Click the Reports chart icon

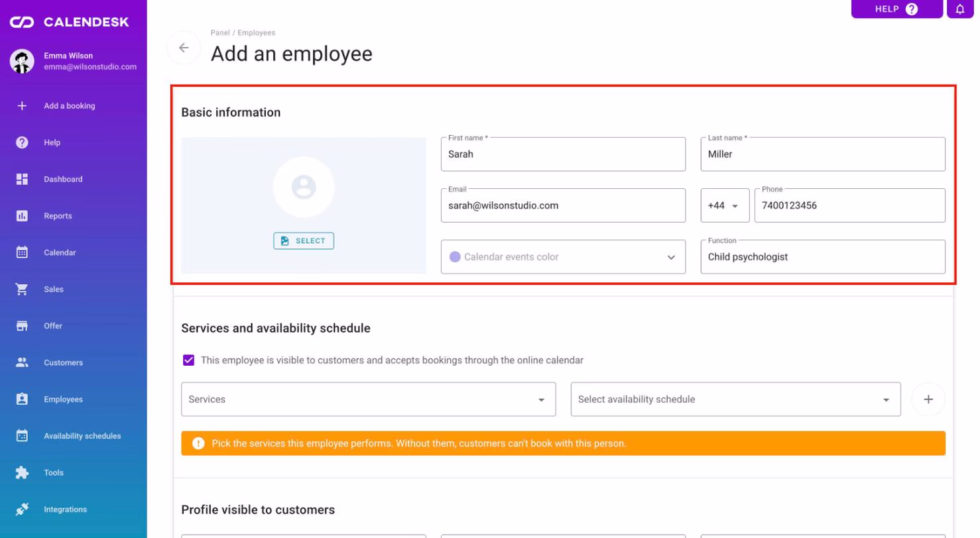(22, 216)
